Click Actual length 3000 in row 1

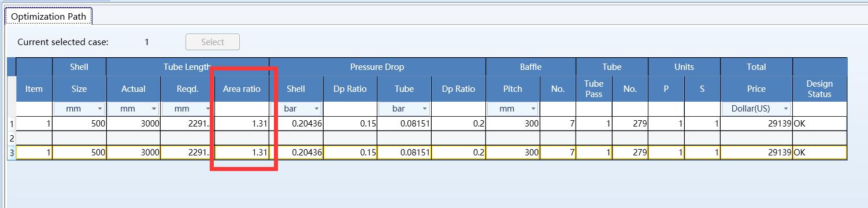[133, 124]
